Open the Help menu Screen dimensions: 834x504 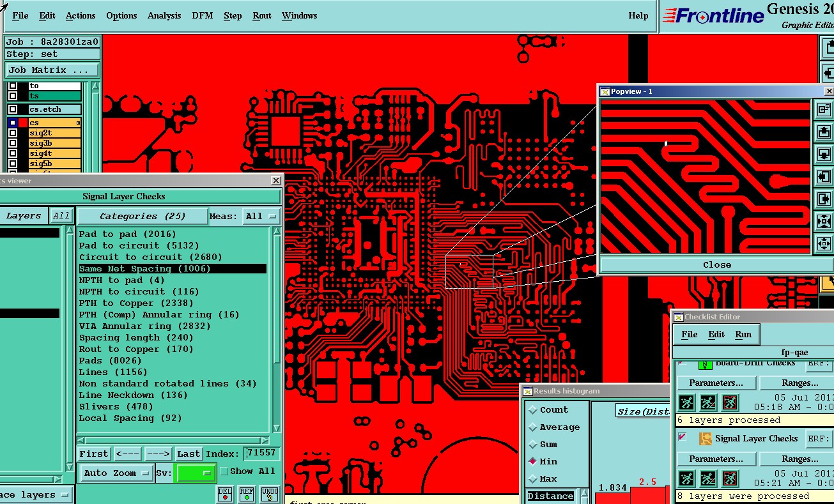click(x=638, y=15)
